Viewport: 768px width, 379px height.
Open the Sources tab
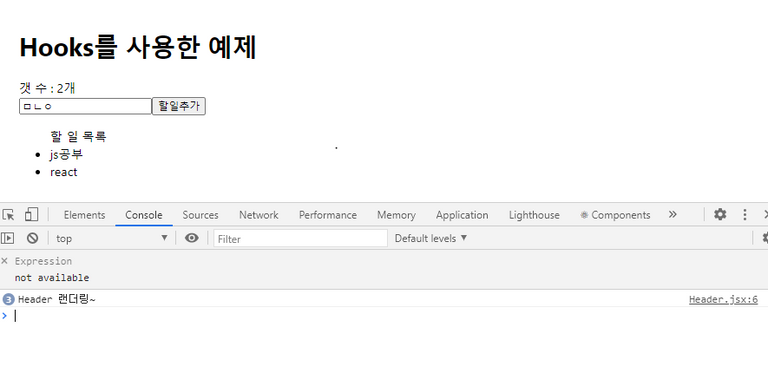click(x=200, y=215)
